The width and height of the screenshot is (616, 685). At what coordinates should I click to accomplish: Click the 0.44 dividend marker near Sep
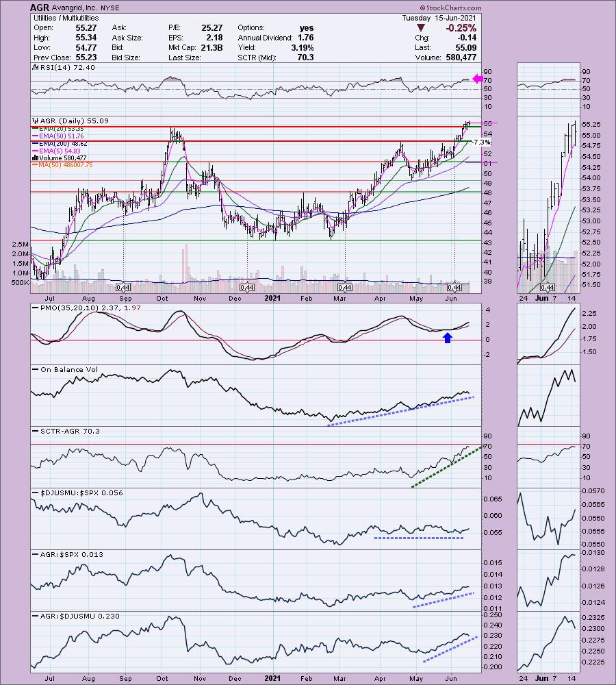pyautogui.click(x=124, y=287)
